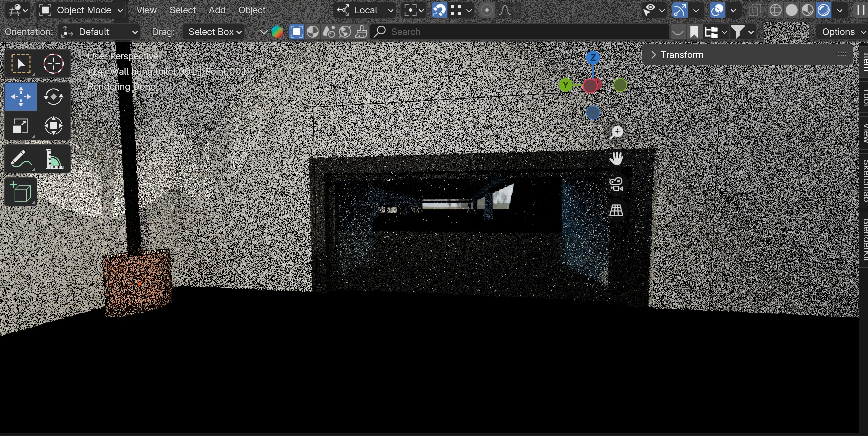Viewport: 868px width, 436px height.
Task: Select the Add Cube tool
Action: (21, 192)
